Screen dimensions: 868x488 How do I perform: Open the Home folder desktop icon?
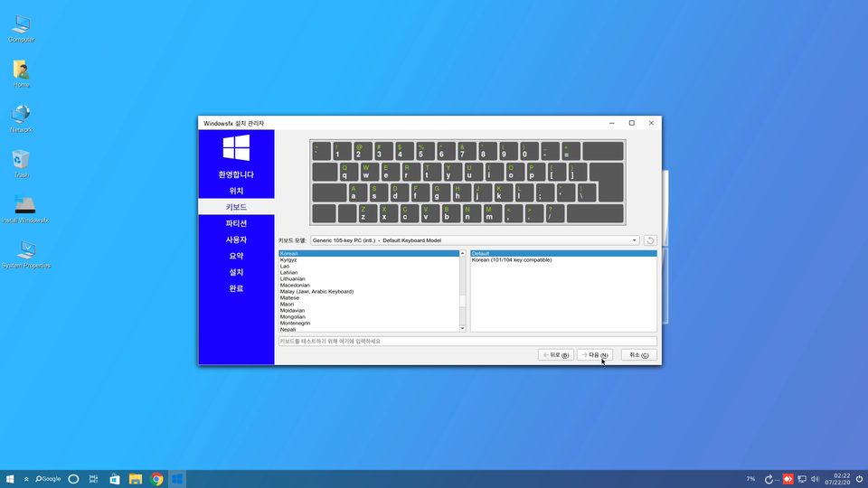(22, 73)
